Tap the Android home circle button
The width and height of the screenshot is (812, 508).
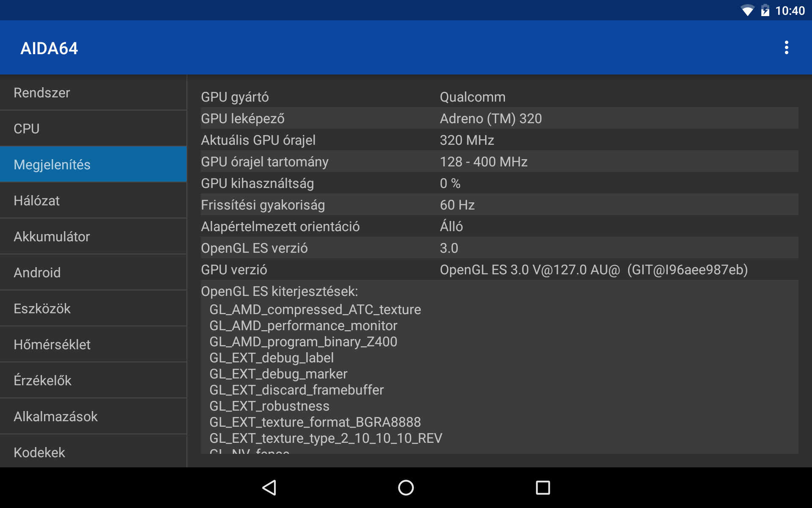406,488
